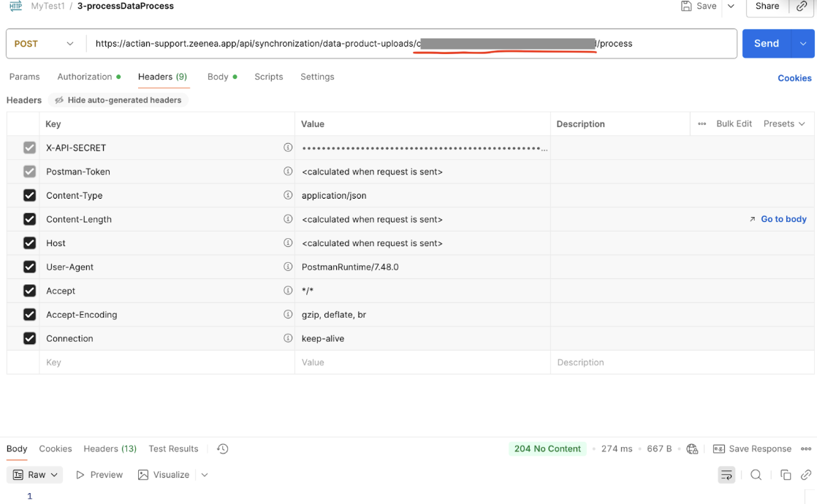
Task: Switch to the Params tab
Action: (25, 77)
